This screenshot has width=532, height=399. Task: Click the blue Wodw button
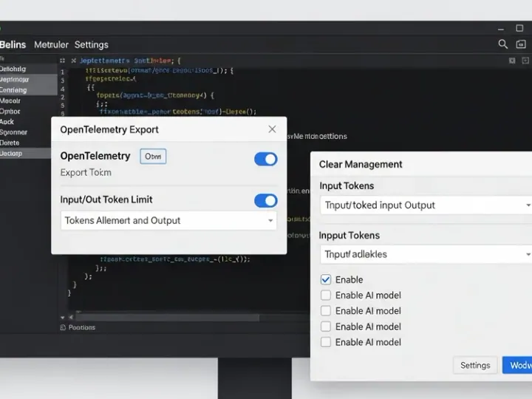coord(517,366)
